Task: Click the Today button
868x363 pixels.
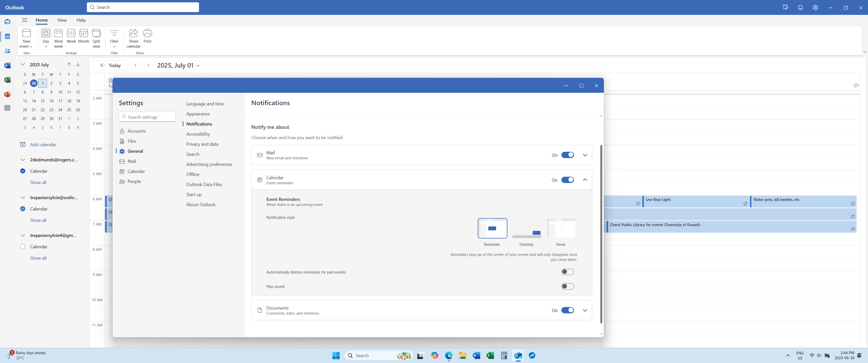Action: (x=111, y=65)
